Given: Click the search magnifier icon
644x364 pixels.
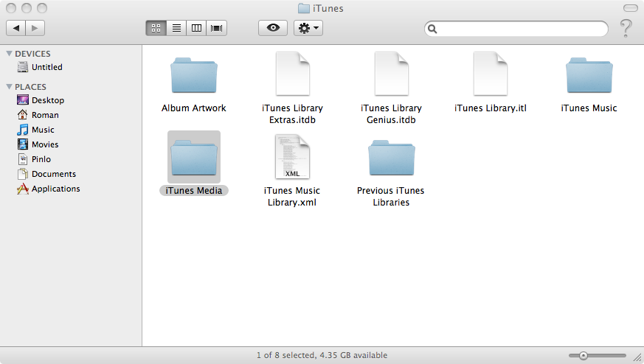Looking at the screenshot, I should click(432, 29).
